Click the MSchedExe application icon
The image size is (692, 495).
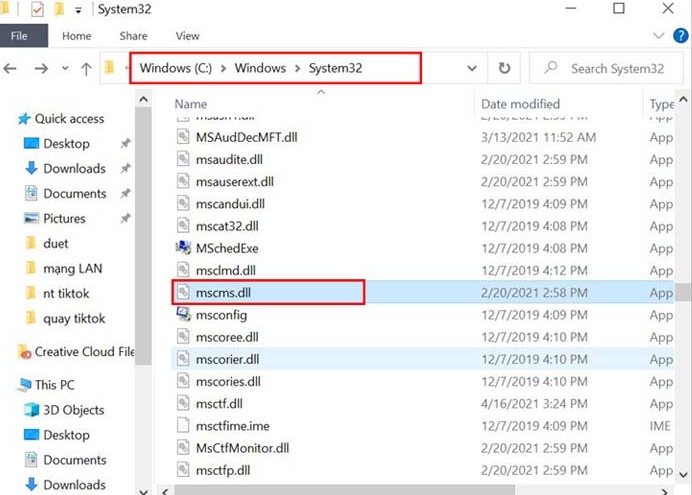pos(183,248)
